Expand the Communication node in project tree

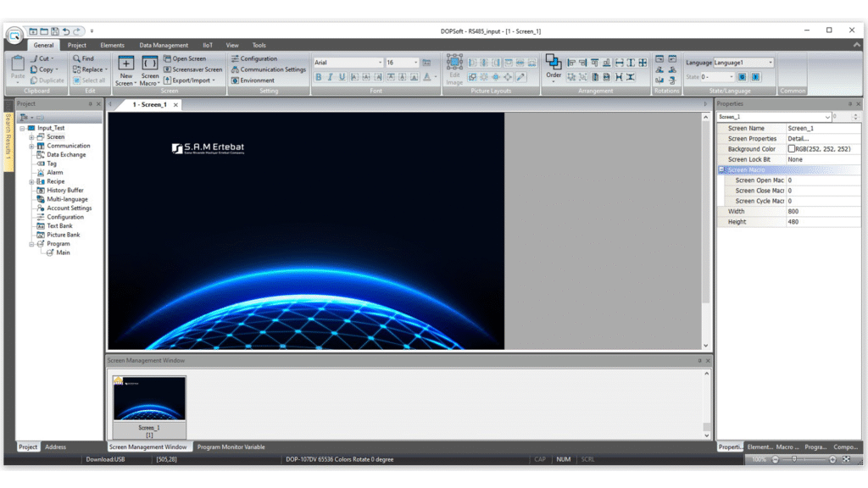click(x=31, y=146)
